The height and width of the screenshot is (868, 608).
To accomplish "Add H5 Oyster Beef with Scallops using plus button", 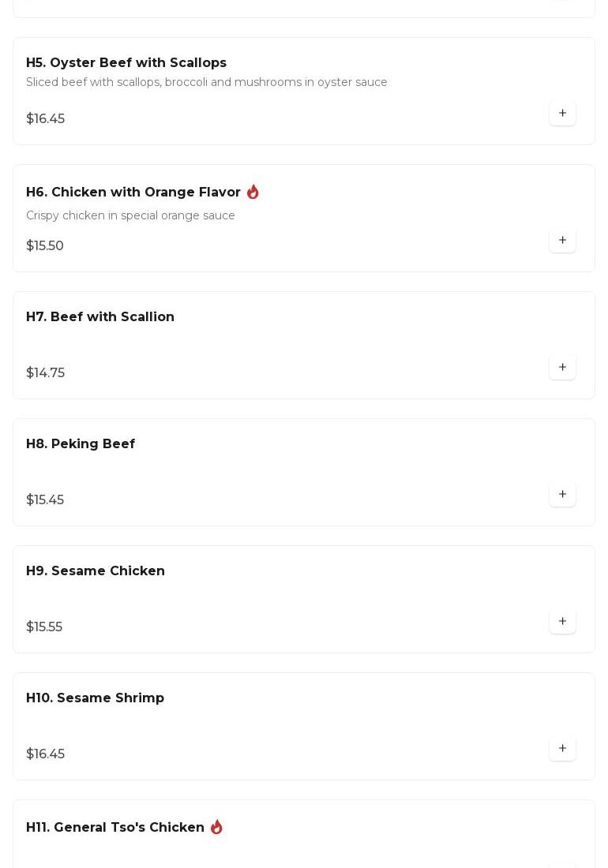I will pos(562,114).
